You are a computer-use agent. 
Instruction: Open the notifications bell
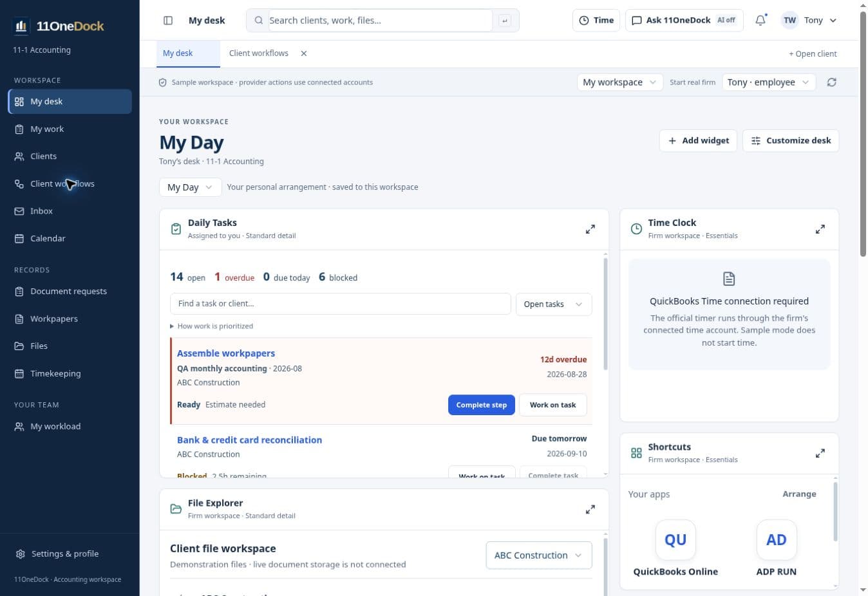tap(760, 21)
